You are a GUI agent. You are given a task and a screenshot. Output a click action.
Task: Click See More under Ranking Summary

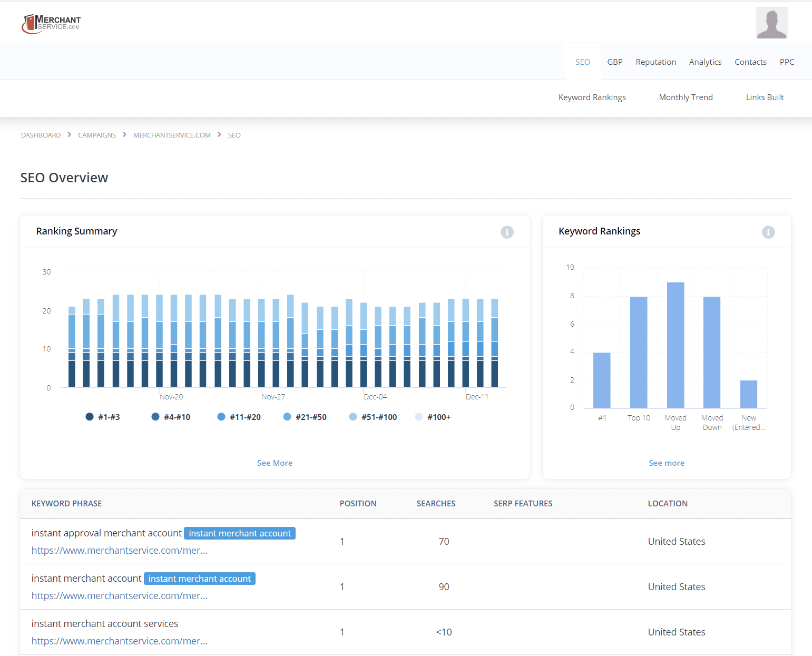275,463
